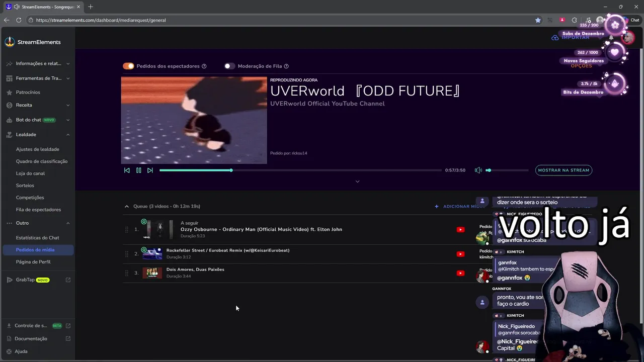
Task: Go back in browser
Action: click(x=7, y=20)
